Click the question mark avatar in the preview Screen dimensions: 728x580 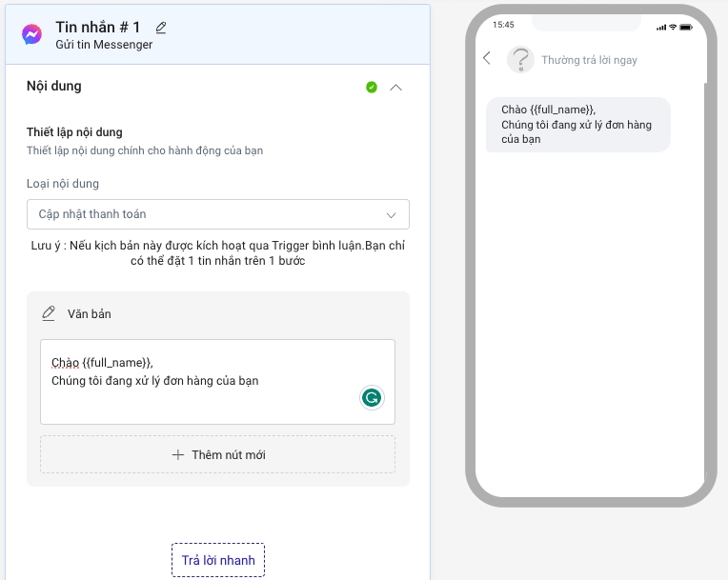click(520, 60)
